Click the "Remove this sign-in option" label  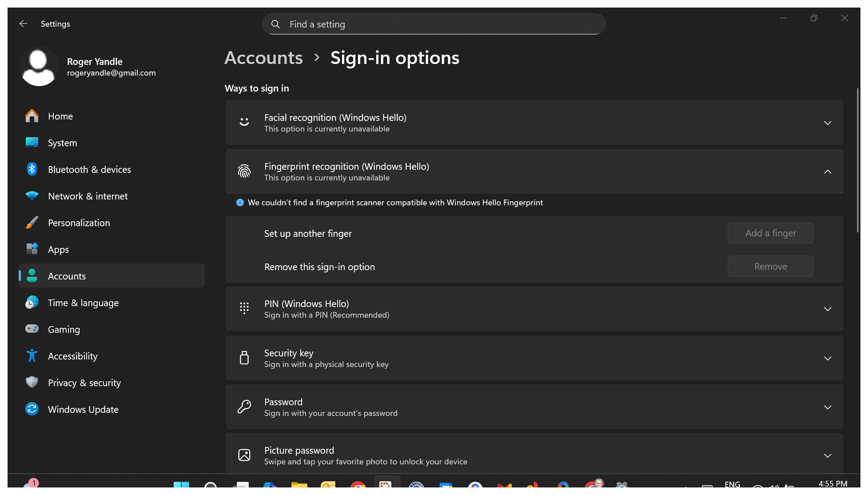tap(319, 267)
